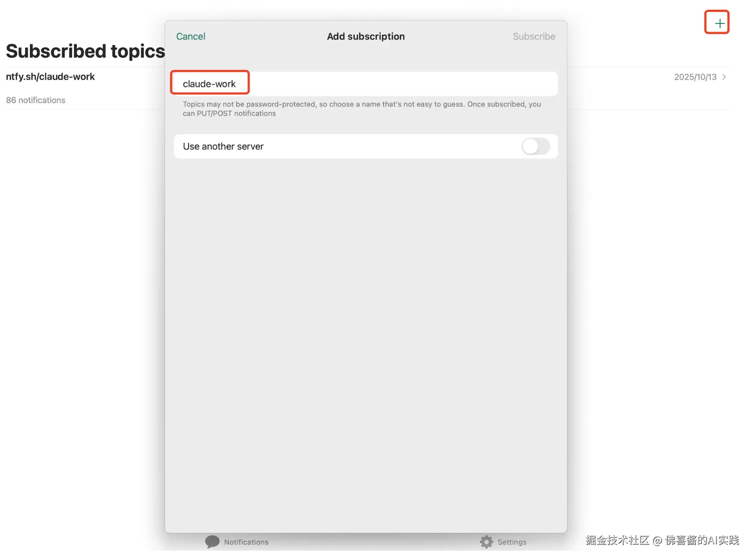753x560 pixels.
Task: Click the Use another server label
Action: (223, 146)
